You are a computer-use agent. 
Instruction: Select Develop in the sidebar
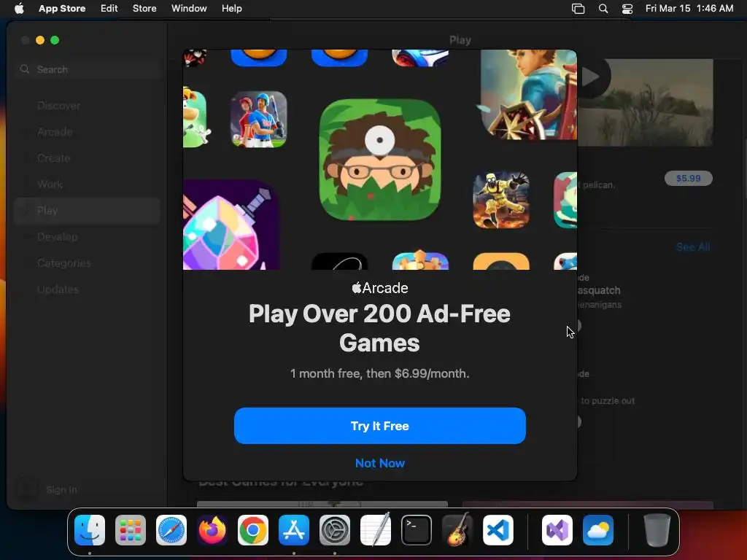(x=88, y=237)
